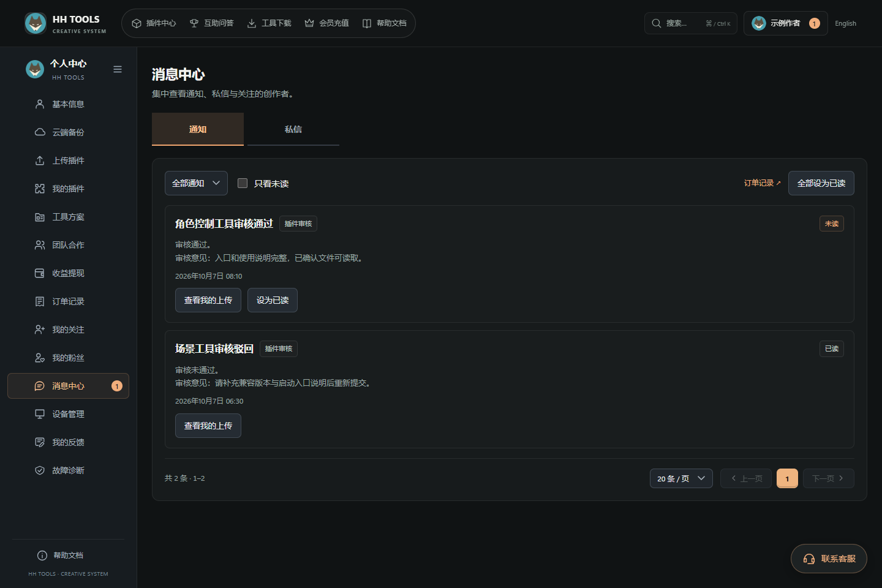Viewport: 882px width, 588px height.
Task: Open 帮助文档 in top navigation
Action: coord(384,23)
